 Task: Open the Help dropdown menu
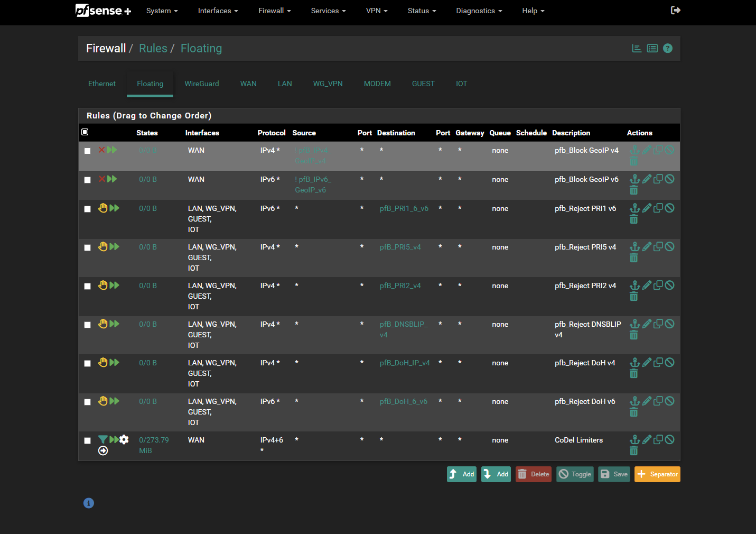[533, 11]
